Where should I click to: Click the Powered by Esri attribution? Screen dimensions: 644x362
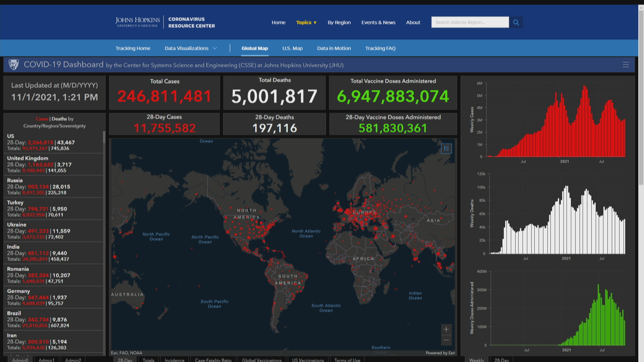tap(440, 353)
